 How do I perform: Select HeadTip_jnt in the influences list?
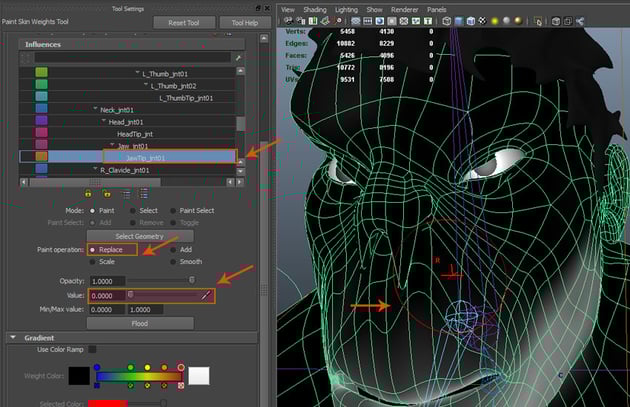[x=137, y=133]
